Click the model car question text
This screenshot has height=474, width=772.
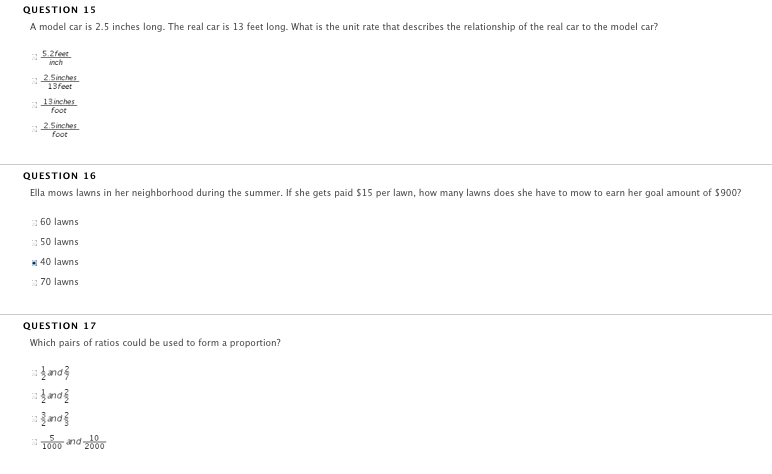pos(344,27)
